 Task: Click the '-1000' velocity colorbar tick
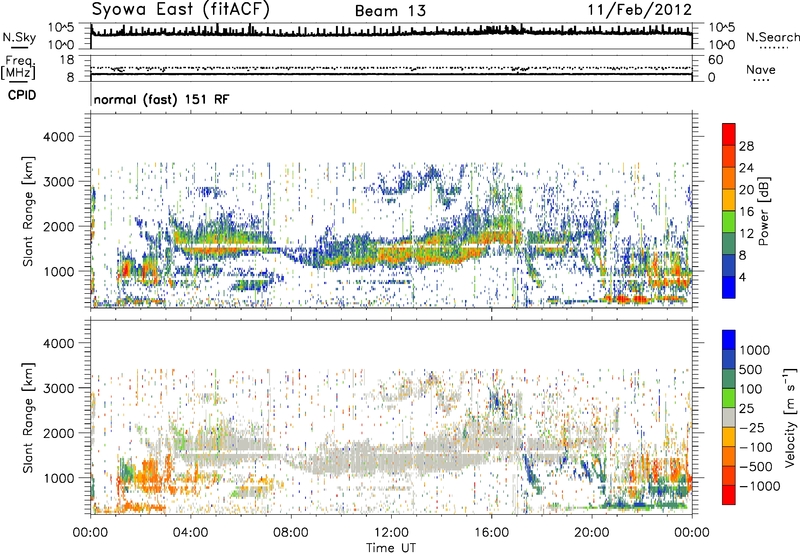[x=760, y=486]
